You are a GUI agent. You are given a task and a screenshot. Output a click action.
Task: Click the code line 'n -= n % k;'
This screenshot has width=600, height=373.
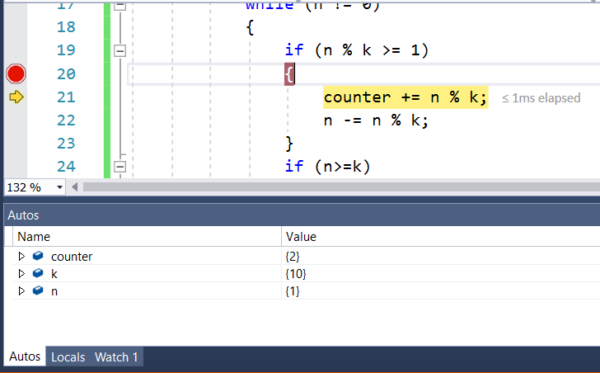tap(376, 121)
